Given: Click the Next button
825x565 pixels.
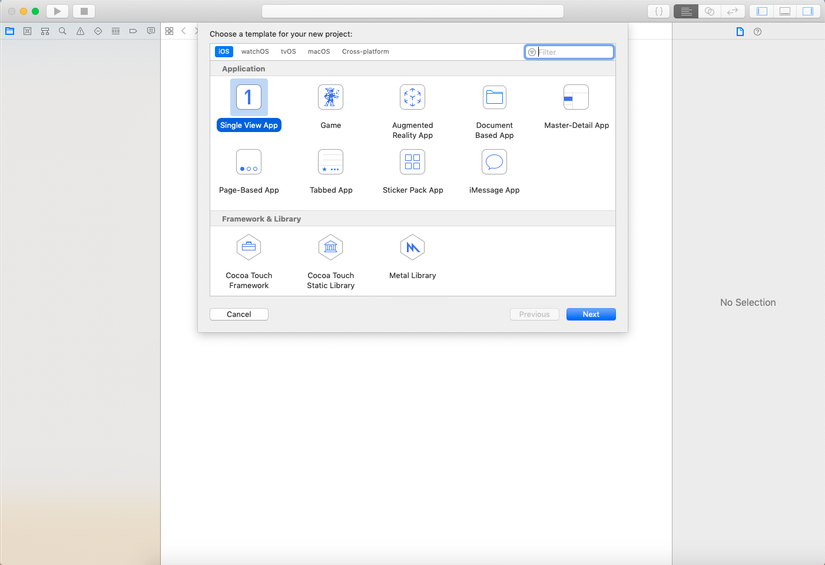Looking at the screenshot, I should (591, 314).
